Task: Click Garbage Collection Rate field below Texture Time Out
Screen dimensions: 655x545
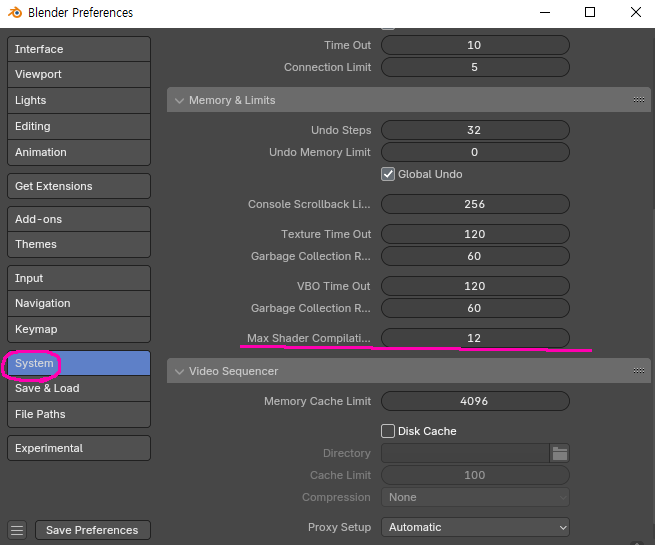Action: coord(475,256)
